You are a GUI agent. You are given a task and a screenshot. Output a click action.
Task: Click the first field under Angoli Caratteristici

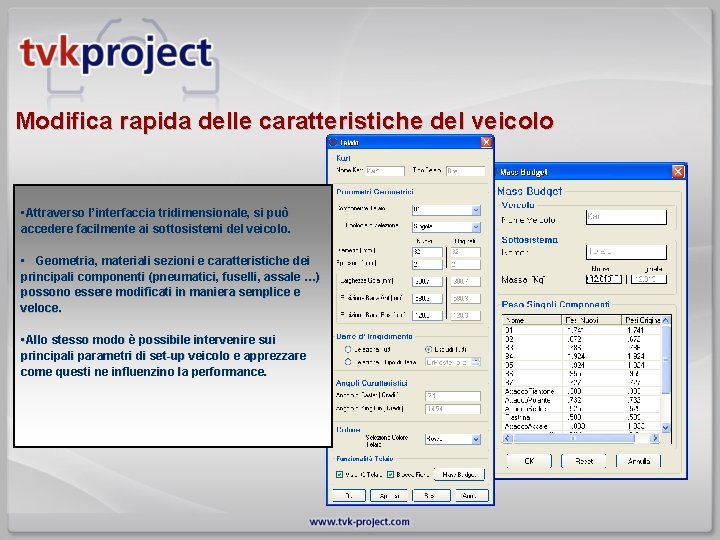453,396
